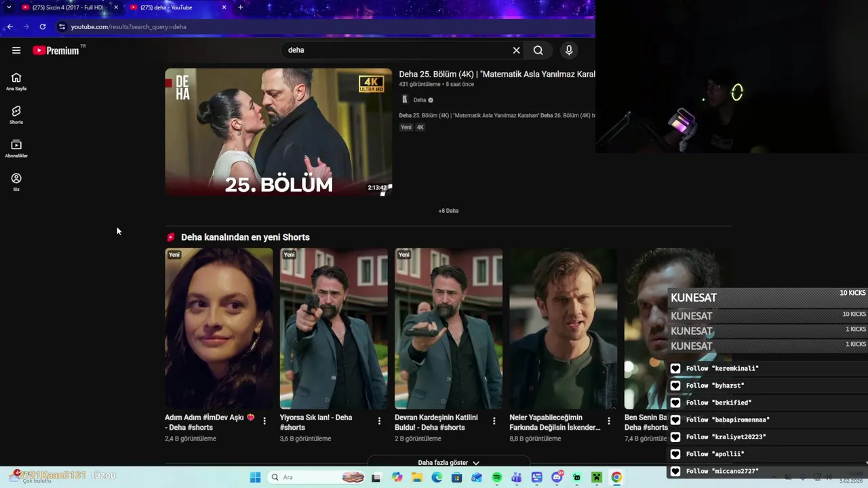Open Discord from the taskbar
This screenshot has width=868, height=488.
tap(557, 477)
